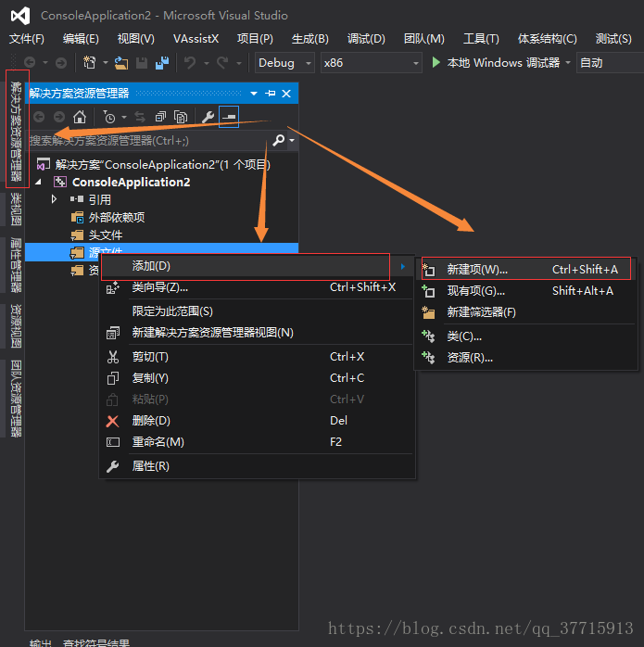Open the 视图(V) menu
Screen dimensions: 644x647
coord(135,39)
